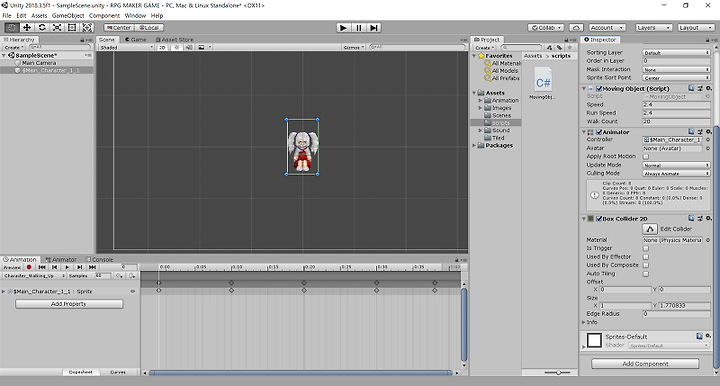720x386 pixels.
Task: Enable Auto Tiling checkbox
Action: click(646, 274)
